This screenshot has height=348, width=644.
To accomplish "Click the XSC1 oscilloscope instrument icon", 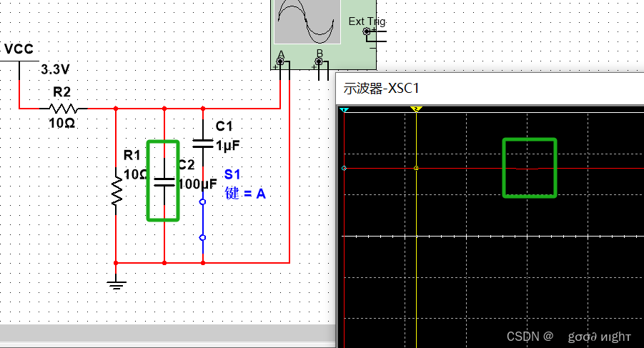I will click(323, 35).
